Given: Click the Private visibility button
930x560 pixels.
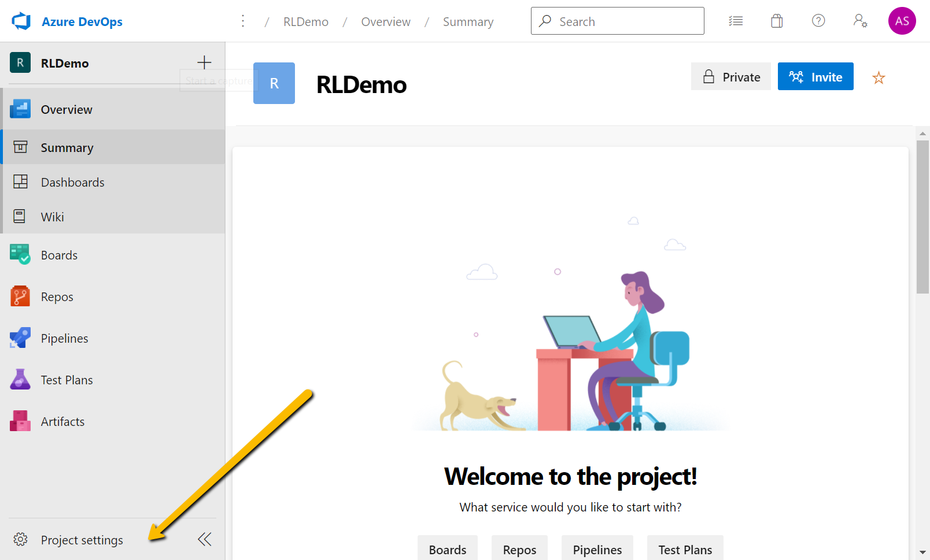Looking at the screenshot, I should pos(731,76).
